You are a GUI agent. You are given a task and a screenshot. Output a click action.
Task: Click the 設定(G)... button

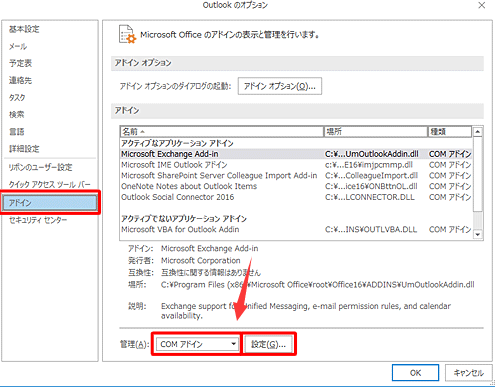269,344
